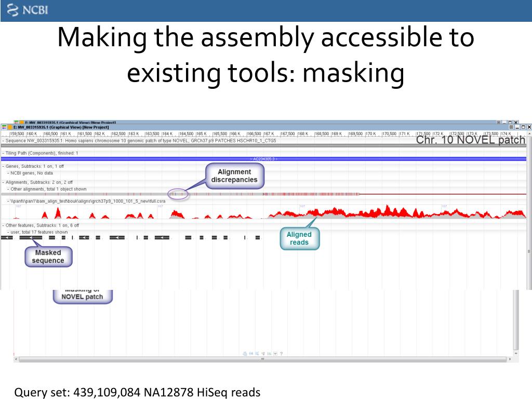Click the 174 K ruler position label
The image size is (532, 399).
pyautogui.click(x=506, y=134)
